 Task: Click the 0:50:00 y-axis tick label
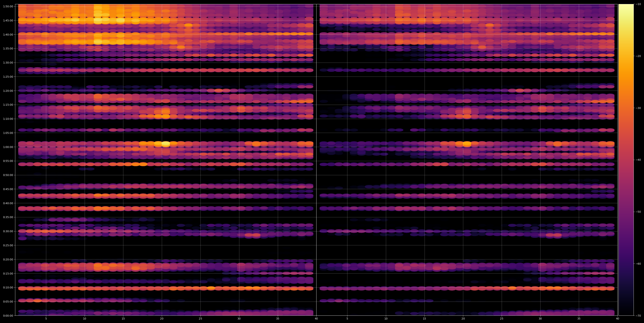click(8, 175)
